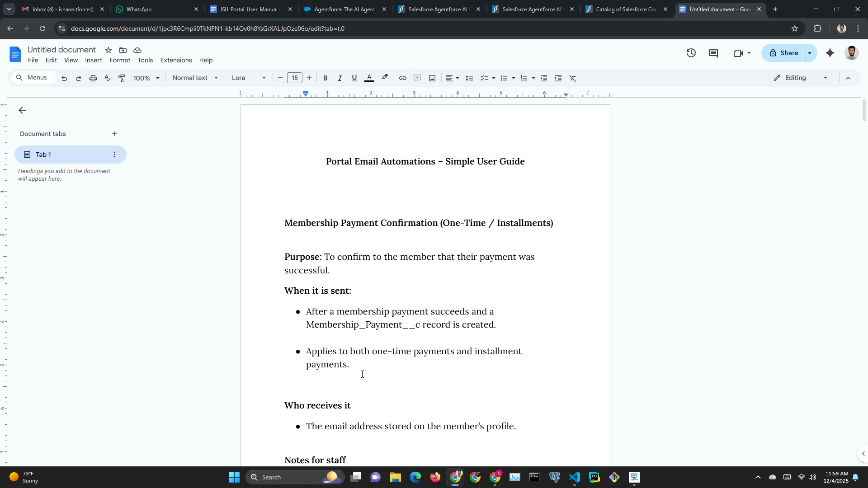Image resolution: width=868 pixels, height=488 pixels.
Task: Click the Print icon in toolbar
Action: [93, 78]
